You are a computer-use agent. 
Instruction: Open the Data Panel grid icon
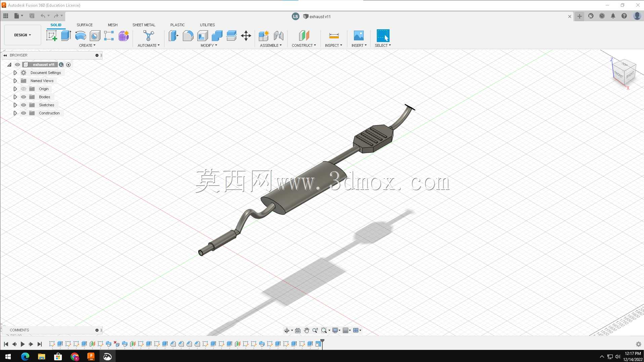(6, 16)
